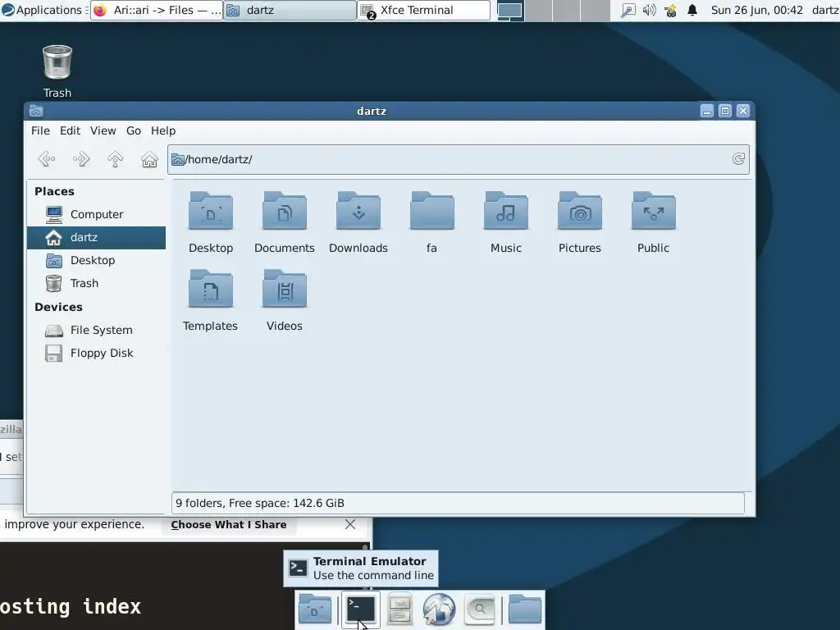Launch Web Browser from dock

tap(439, 609)
